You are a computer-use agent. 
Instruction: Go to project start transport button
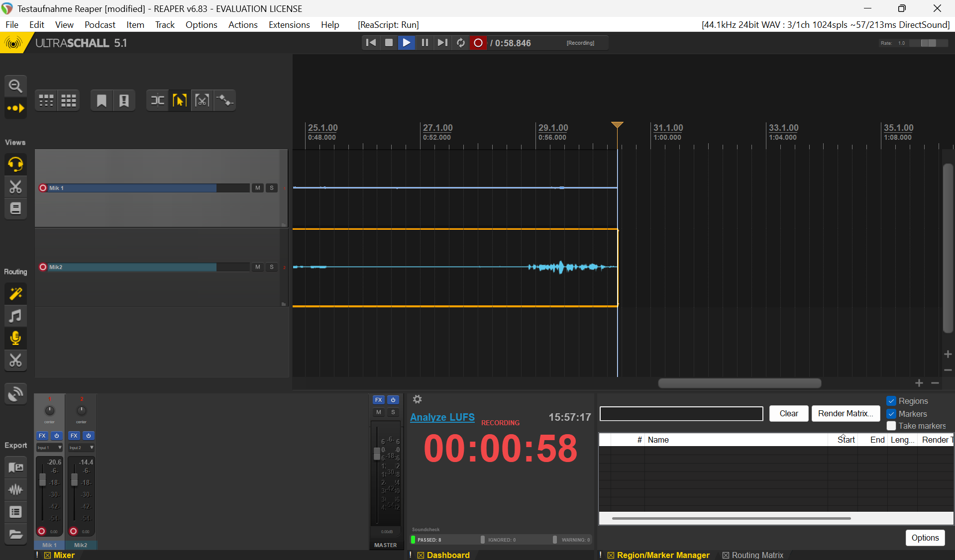tap(371, 43)
